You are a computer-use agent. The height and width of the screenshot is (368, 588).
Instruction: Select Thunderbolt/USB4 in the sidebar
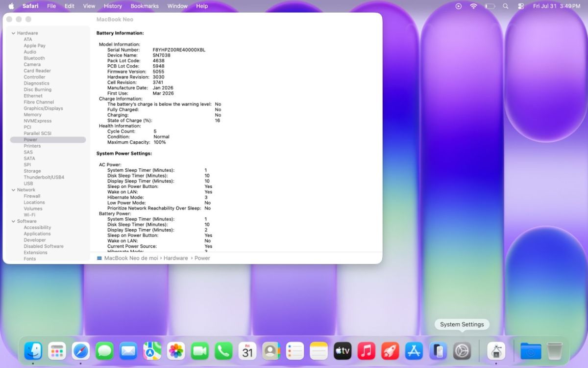44,178
